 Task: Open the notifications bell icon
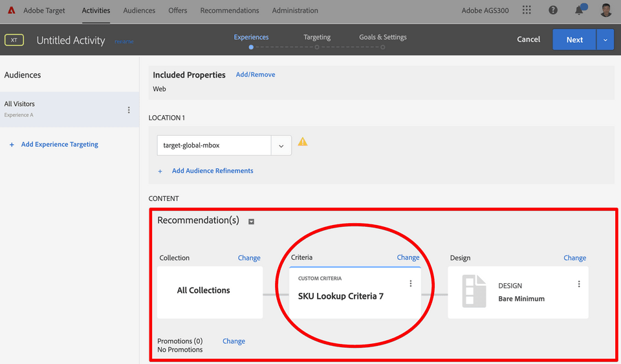580,10
